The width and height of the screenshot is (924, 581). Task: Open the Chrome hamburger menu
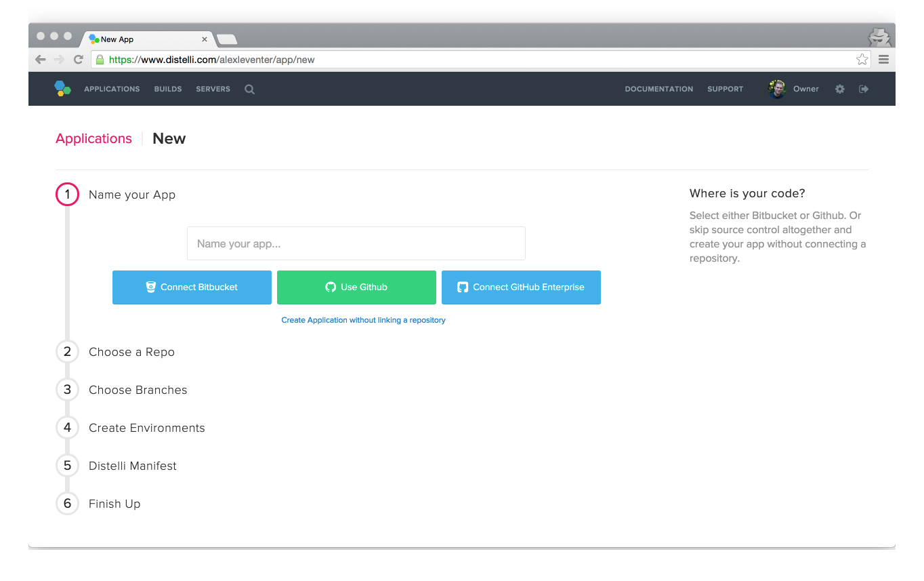click(x=883, y=60)
